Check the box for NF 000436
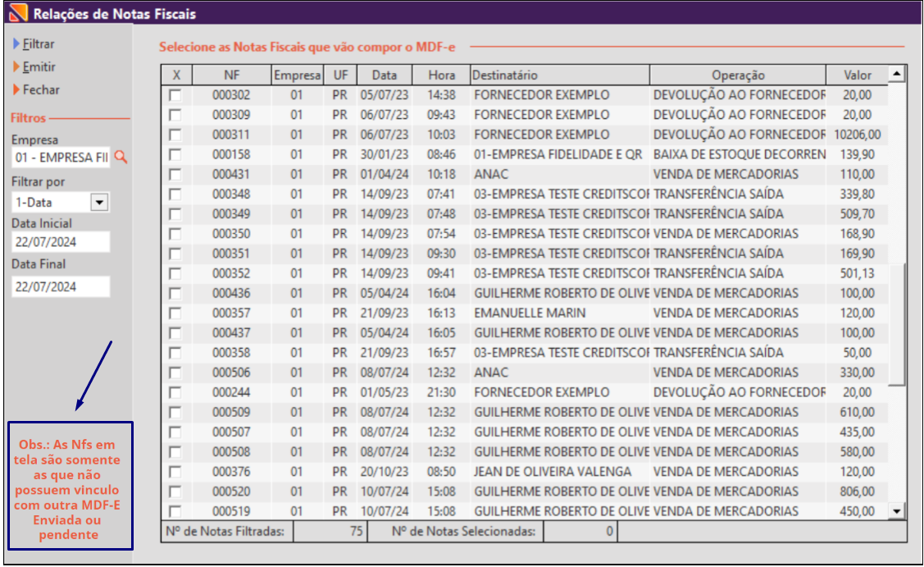 pyautogui.click(x=175, y=293)
